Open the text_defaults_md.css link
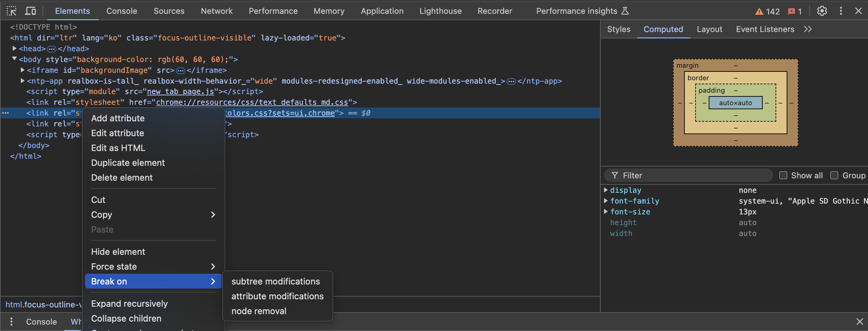 [252, 102]
